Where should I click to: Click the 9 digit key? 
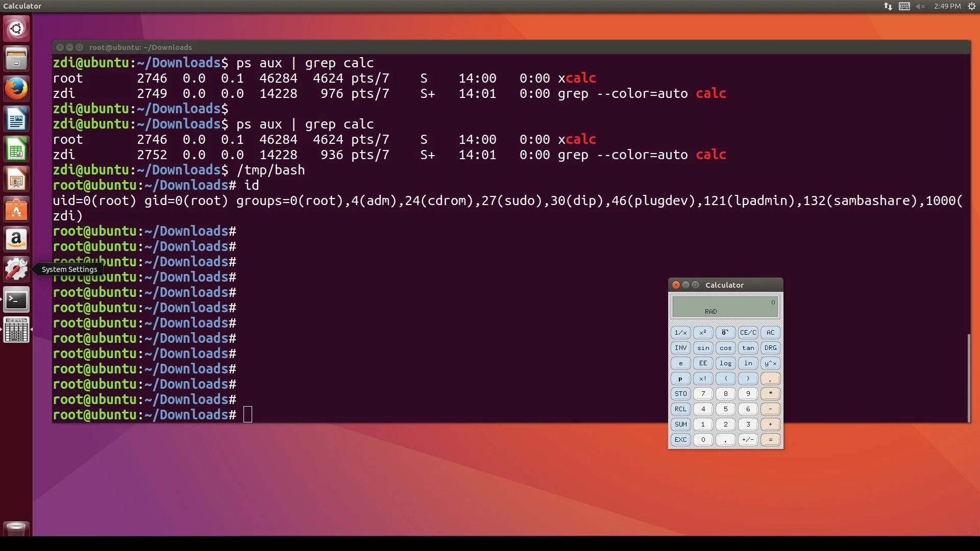[x=748, y=394]
